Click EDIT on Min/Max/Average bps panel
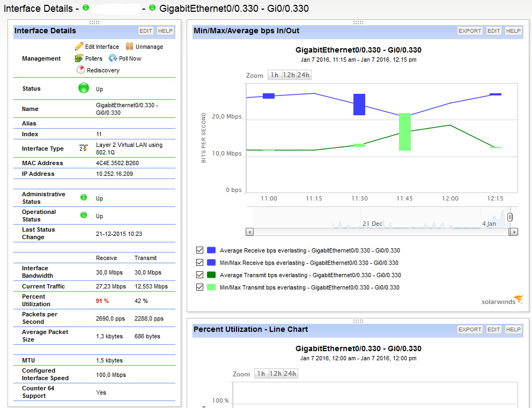 pos(494,31)
